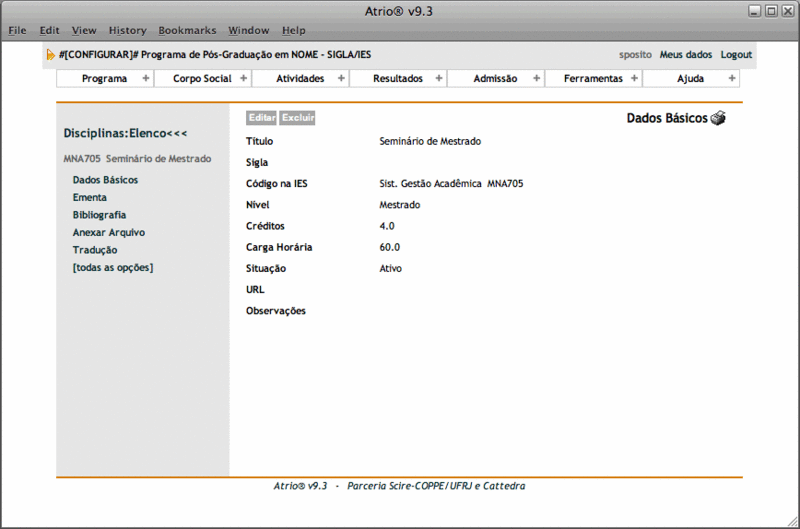Expand the Corpo Social plus icon
Screen dimensions: 800x529
(243, 78)
